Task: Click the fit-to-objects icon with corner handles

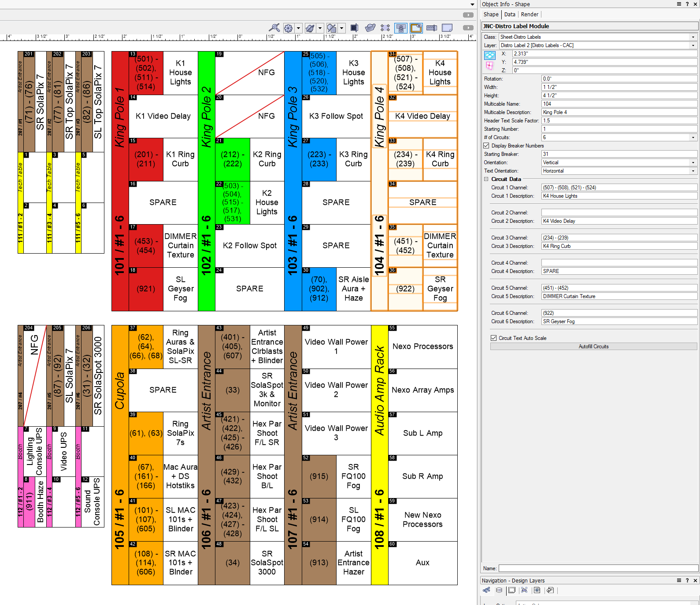Action: coord(385,28)
